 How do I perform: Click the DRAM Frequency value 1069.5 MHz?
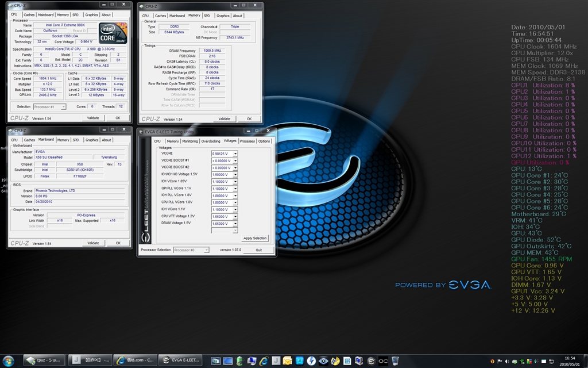click(212, 51)
